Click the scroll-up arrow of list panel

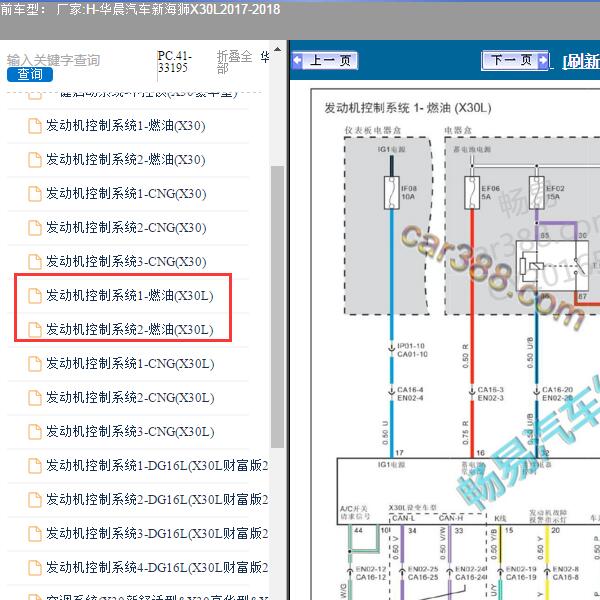(x=278, y=49)
